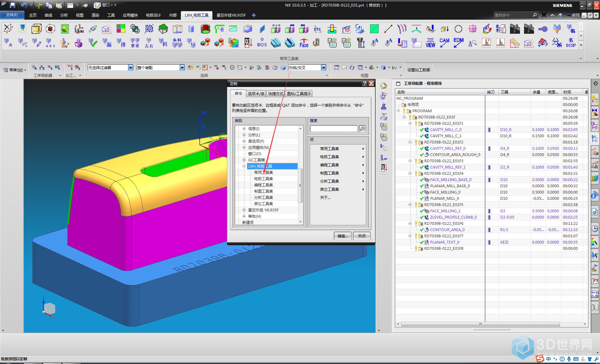Switch to 图标/工具提示 tab in dialog
Viewport: 600px width, 364px height.
299,94
